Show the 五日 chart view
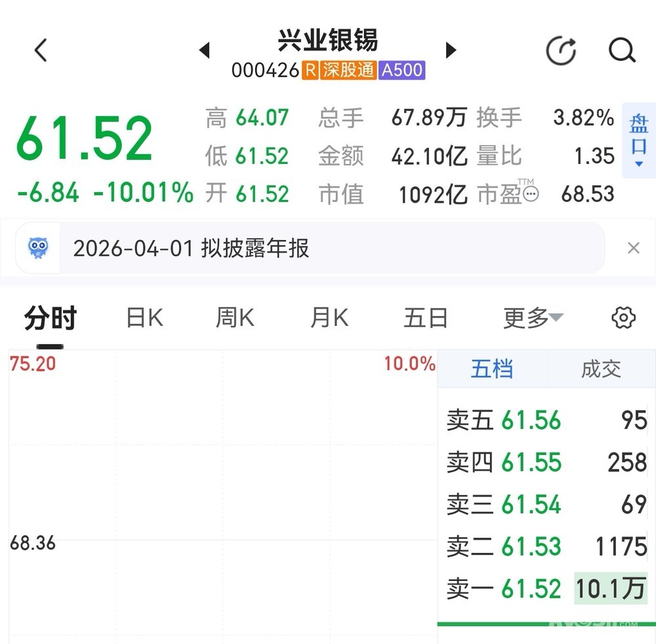The image size is (656, 644). [426, 318]
